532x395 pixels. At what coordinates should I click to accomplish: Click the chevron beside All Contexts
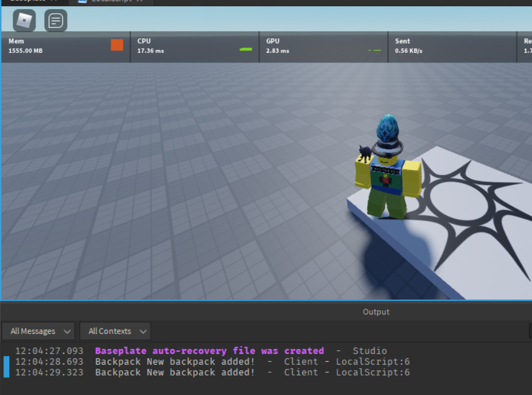(x=143, y=331)
